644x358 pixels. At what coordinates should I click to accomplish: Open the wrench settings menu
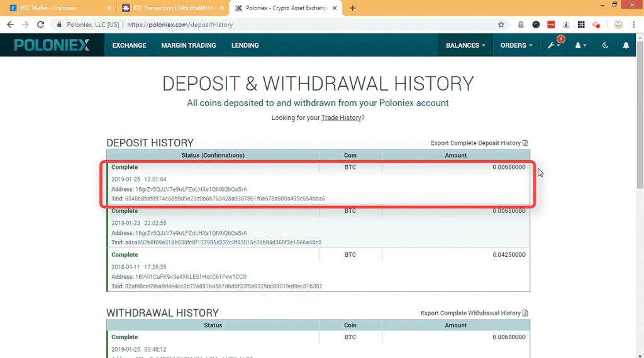click(553, 45)
